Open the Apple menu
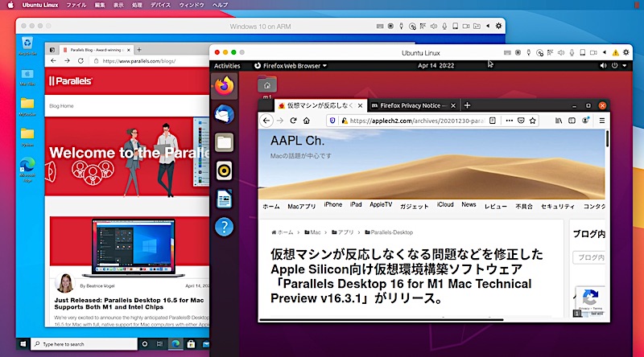644x357 pixels. pos(10,5)
